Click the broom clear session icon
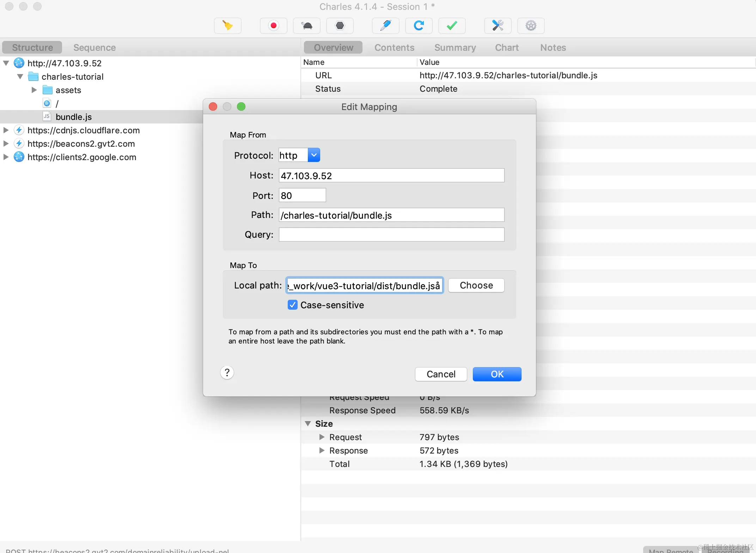Viewport: 756px width, 553px height. (x=228, y=26)
